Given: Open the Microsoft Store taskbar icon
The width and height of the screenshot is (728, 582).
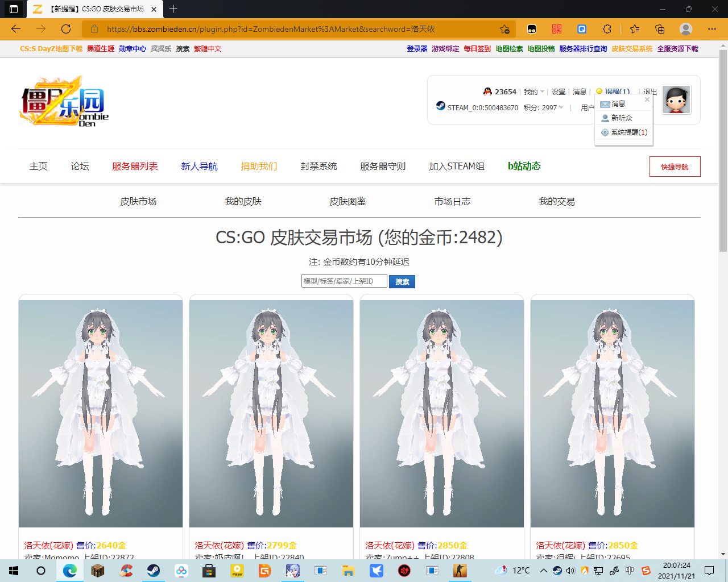Looking at the screenshot, I should [209, 571].
